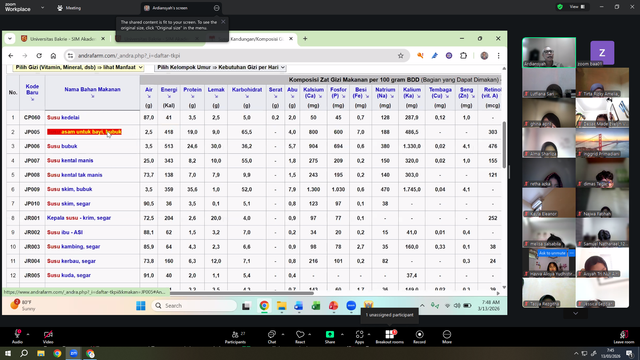This screenshot has width=640, height=360.
Task: Open the Susu skim, bubuk link
Action: tap(69, 189)
